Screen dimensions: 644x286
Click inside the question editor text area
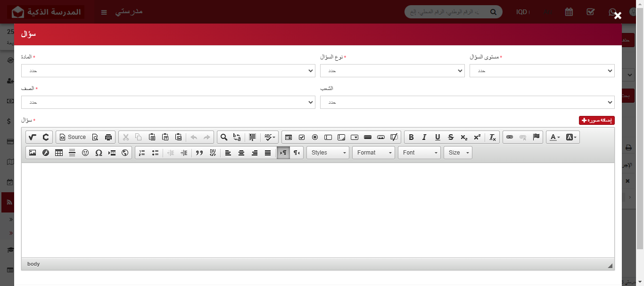pyautogui.click(x=318, y=210)
